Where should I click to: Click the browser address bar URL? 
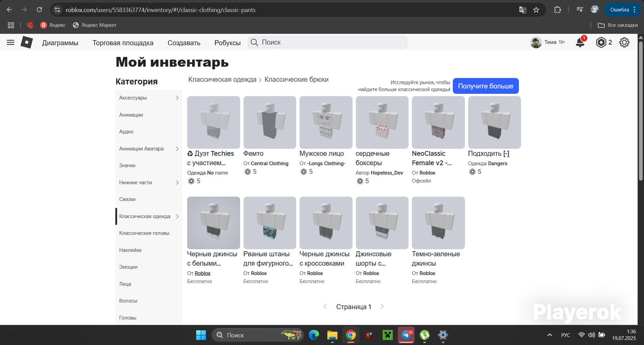[161, 10]
